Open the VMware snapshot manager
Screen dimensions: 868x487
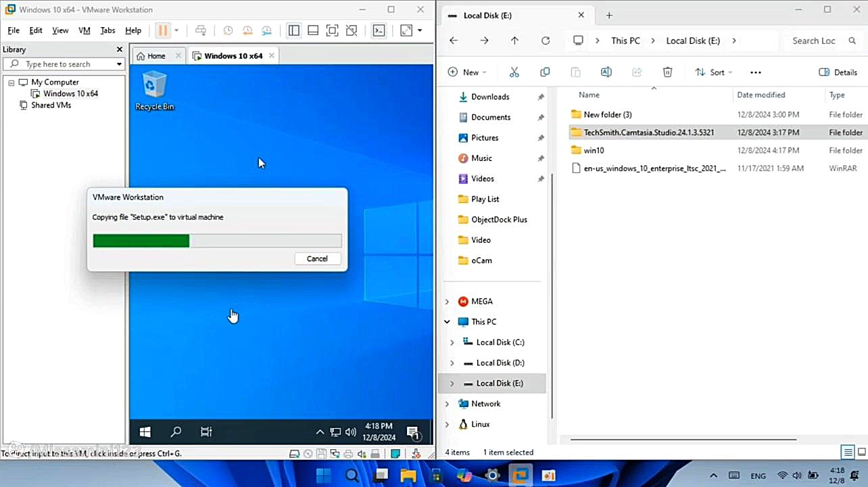(267, 30)
